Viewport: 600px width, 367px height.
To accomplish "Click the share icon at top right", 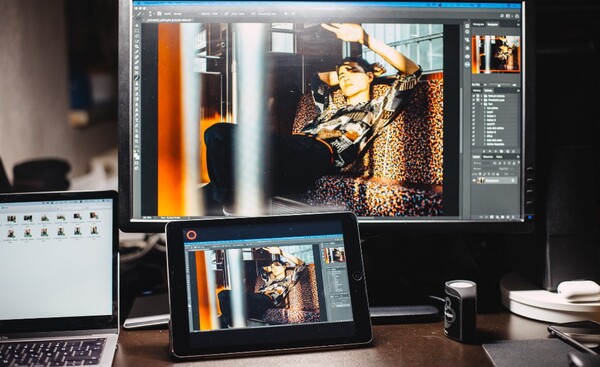I will tap(517, 16).
